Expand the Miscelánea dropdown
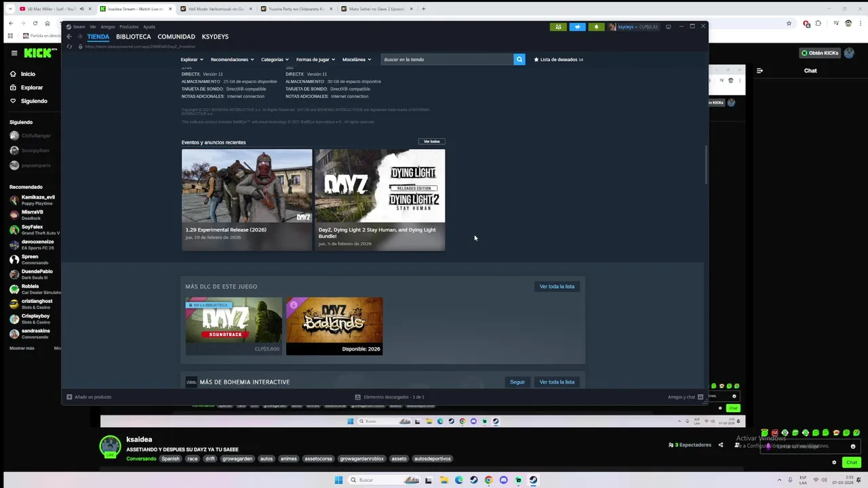Viewport: 868px width, 488px height. pyautogui.click(x=357, y=60)
